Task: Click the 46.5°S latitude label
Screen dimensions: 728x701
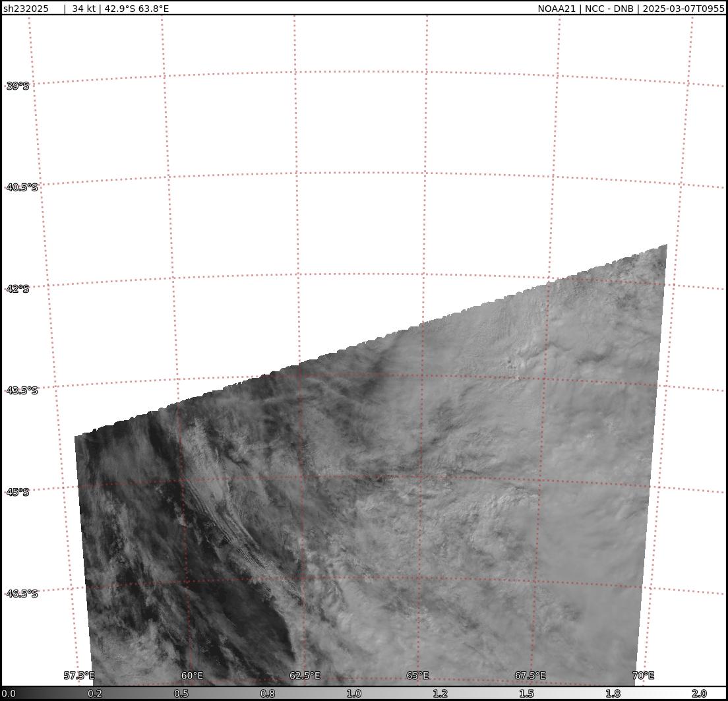Action: pyautogui.click(x=22, y=594)
